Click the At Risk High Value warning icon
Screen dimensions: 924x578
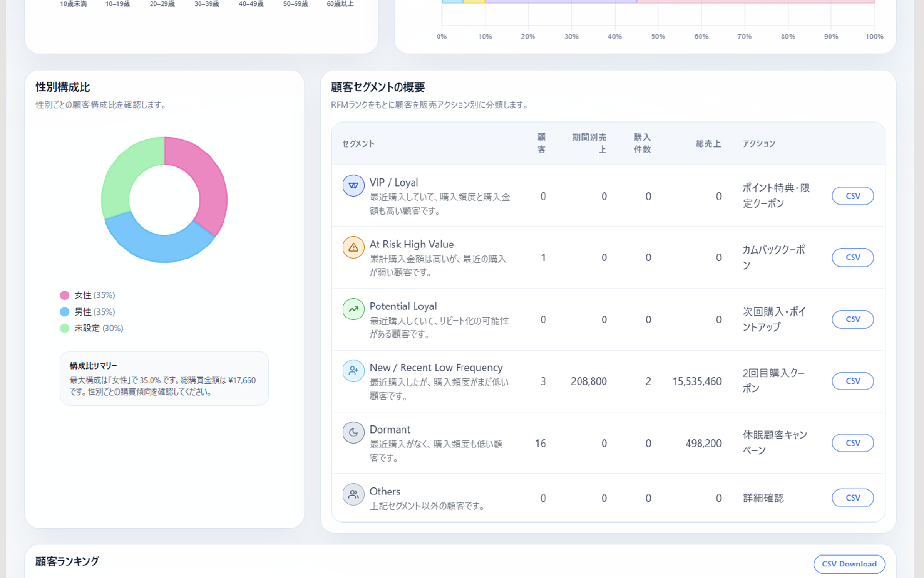coord(353,247)
